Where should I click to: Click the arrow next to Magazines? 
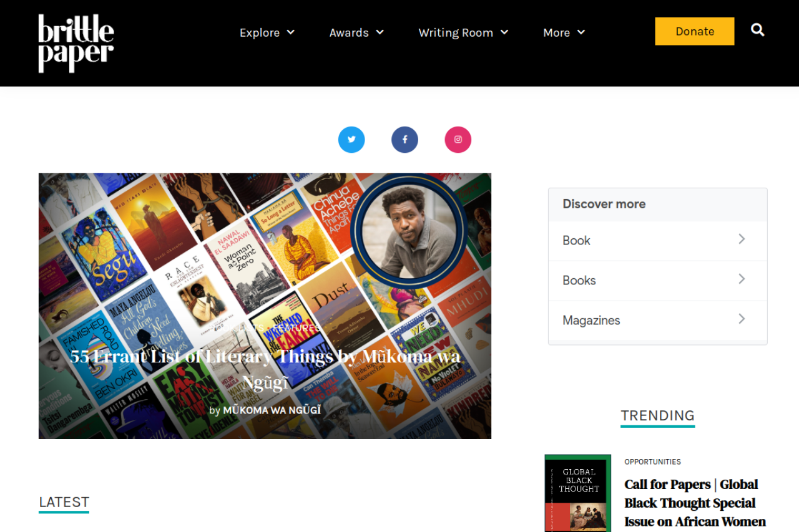click(x=742, y=319)
